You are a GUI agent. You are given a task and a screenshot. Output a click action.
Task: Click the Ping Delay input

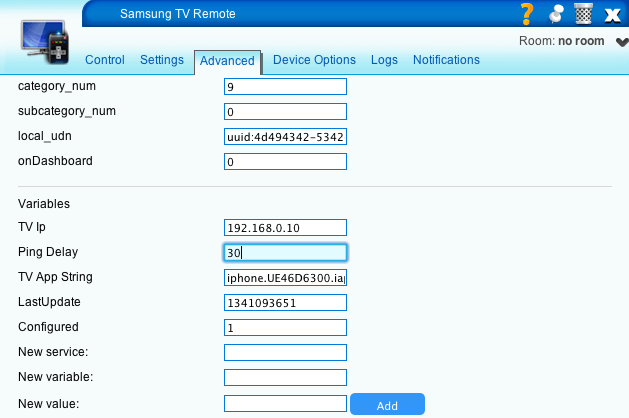click(285, 253)
